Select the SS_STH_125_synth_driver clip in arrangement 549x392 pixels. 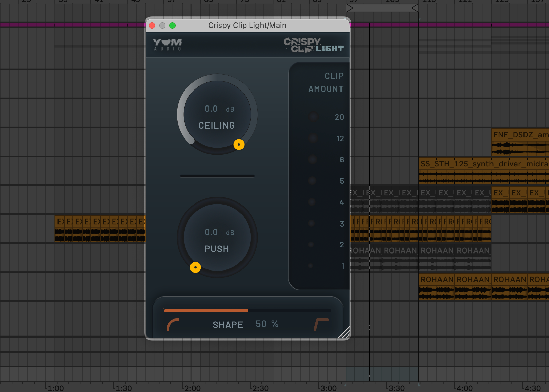(484, 171)
